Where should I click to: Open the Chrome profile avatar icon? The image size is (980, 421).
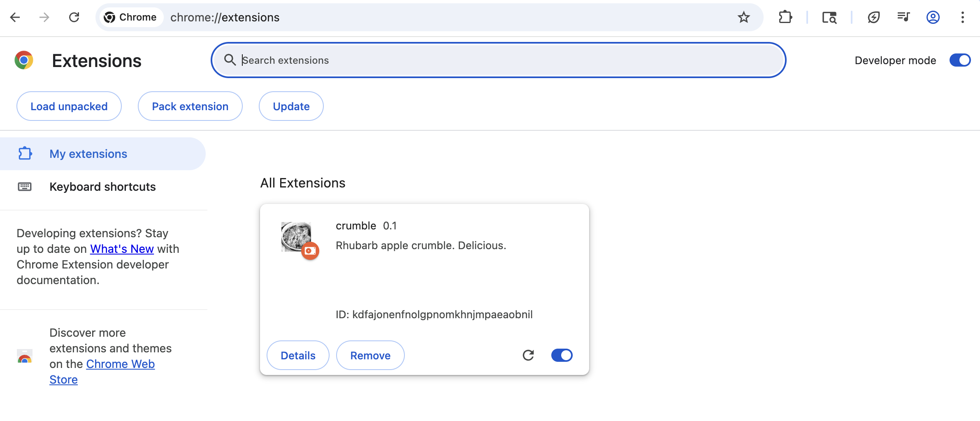tap(933, 17)
